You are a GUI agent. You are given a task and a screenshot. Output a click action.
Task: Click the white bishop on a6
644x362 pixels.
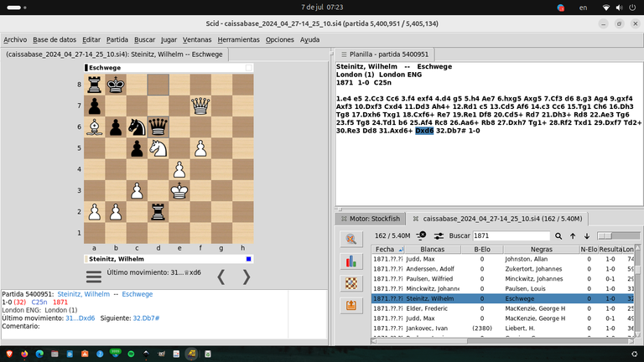95,127
